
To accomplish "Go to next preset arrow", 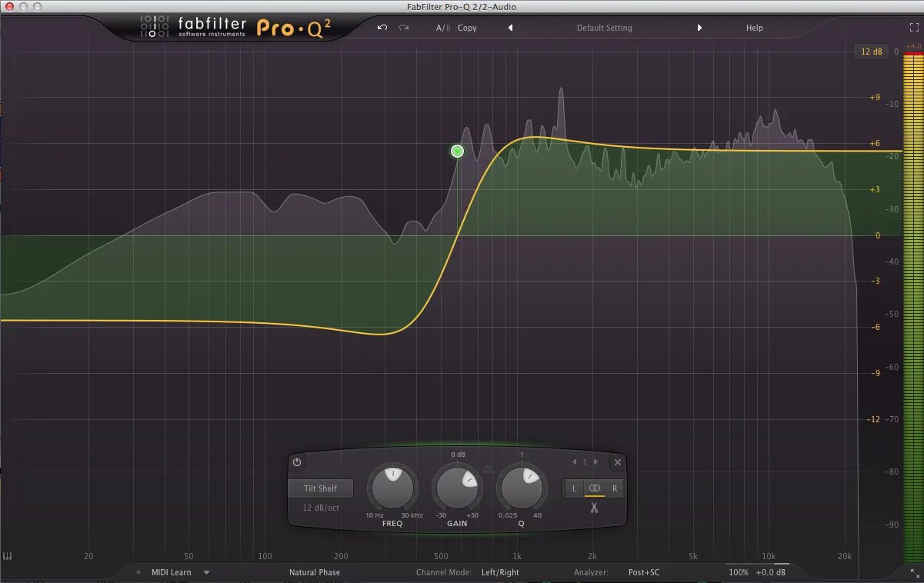I will (x=699, y=28).
